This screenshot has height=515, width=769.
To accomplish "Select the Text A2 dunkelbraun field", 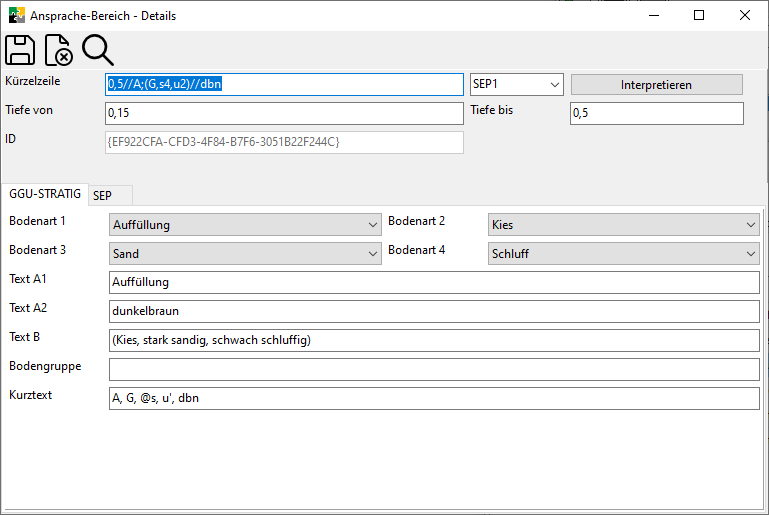I will click(434, 312).
